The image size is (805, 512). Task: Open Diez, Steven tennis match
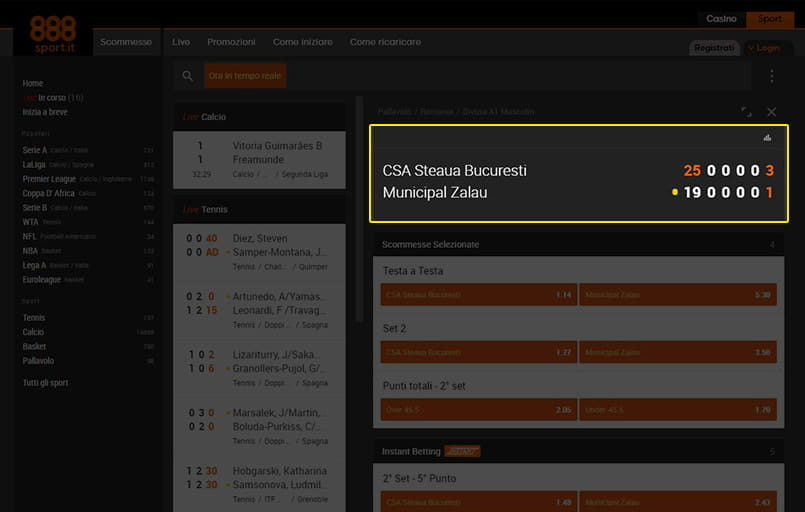[259, 252]
